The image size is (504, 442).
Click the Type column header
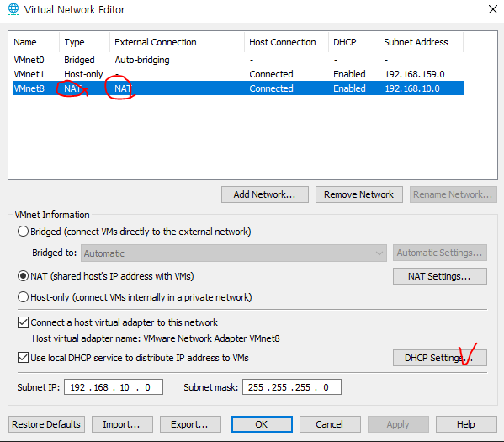click(x=84, y=42)
